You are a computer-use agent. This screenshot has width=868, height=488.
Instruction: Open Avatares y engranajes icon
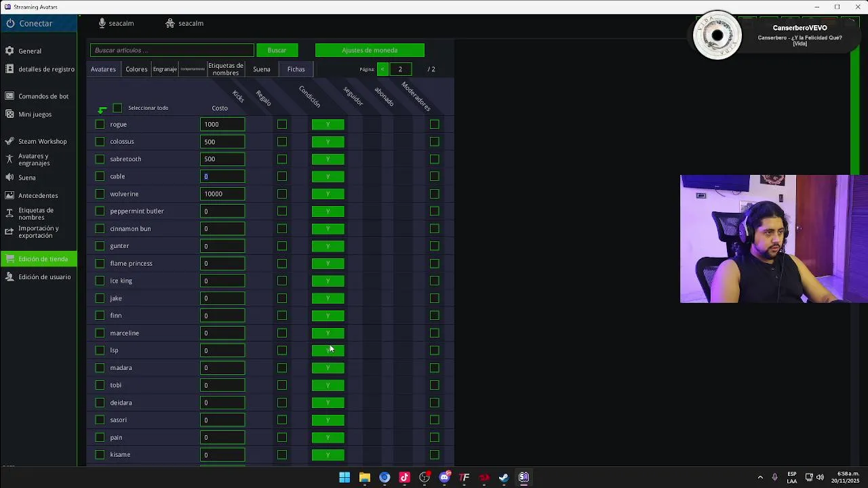point(9,159)
